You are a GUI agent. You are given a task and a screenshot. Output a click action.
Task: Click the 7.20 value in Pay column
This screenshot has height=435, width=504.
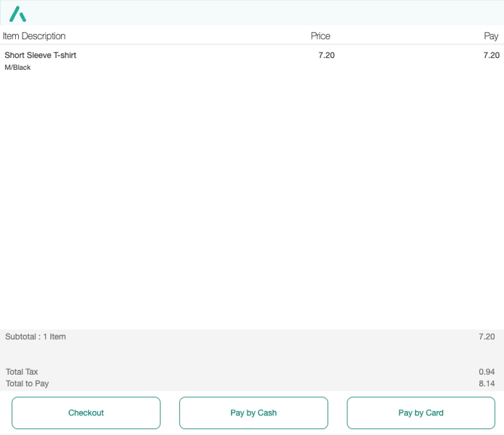491,56
